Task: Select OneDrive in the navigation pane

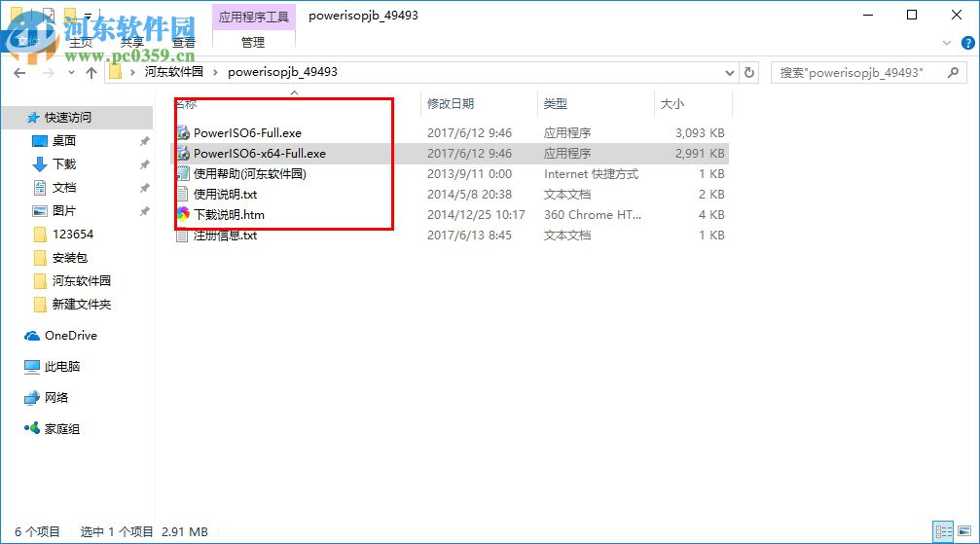Action: pyautogui.click(x=70, y=335)
